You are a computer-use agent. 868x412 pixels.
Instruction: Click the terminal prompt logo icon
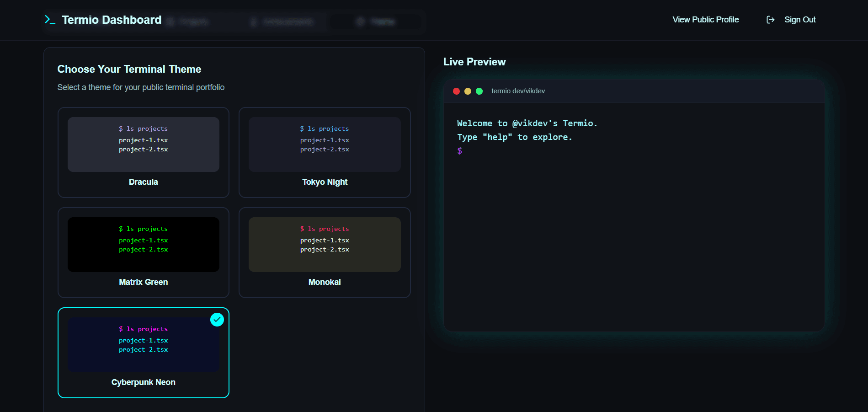[x=50, y=20]
